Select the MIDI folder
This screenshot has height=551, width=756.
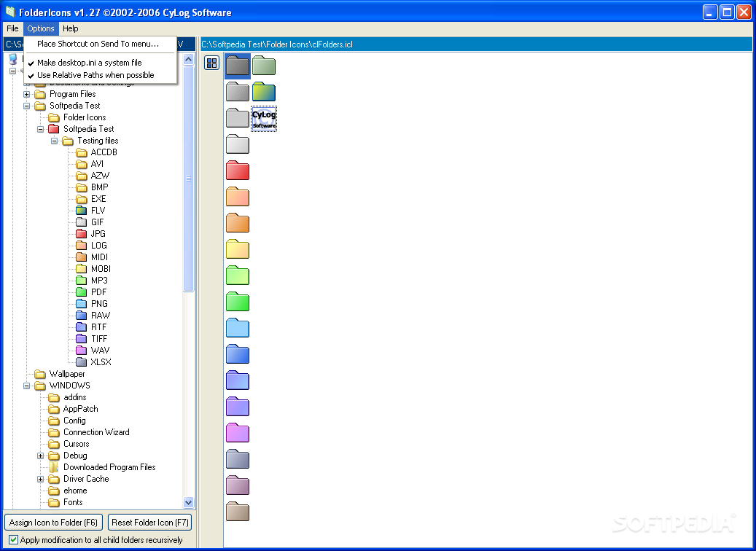pos(99,257)
